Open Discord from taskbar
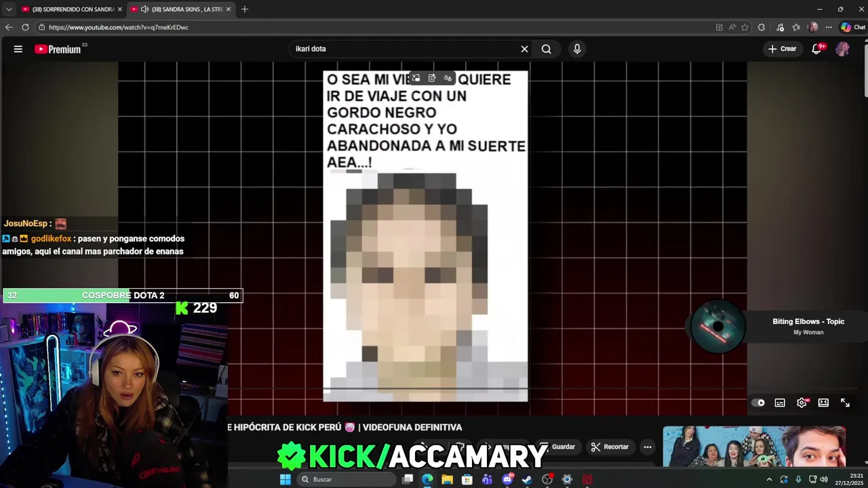This screenshot has width=868, height=488. [507, 479]
